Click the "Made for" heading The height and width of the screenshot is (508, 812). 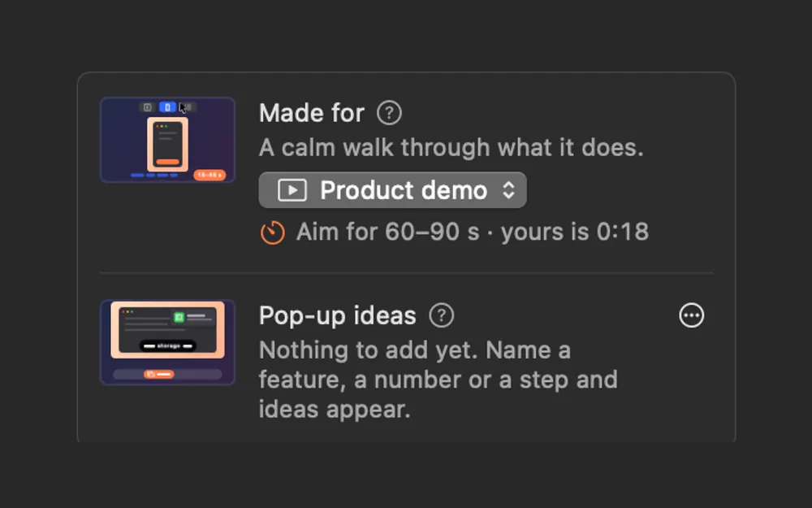coord(311,113)
